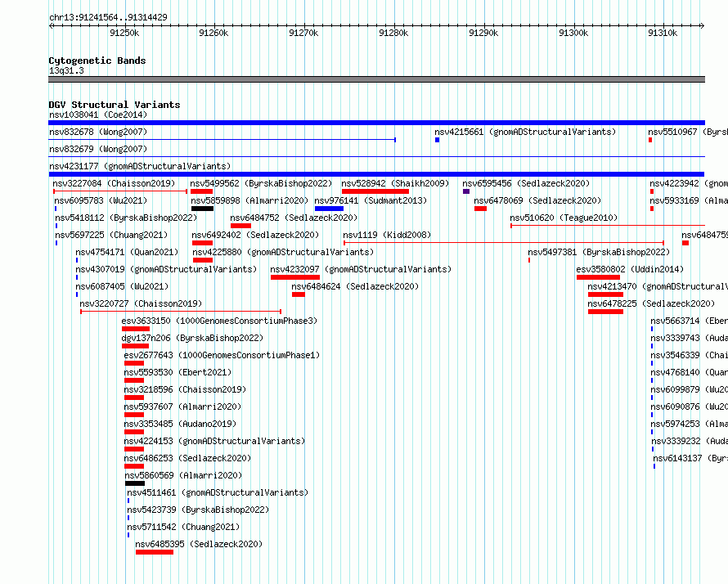Select nsv6143137 variant label
This screenshot has height=584, width=728.
691,458
